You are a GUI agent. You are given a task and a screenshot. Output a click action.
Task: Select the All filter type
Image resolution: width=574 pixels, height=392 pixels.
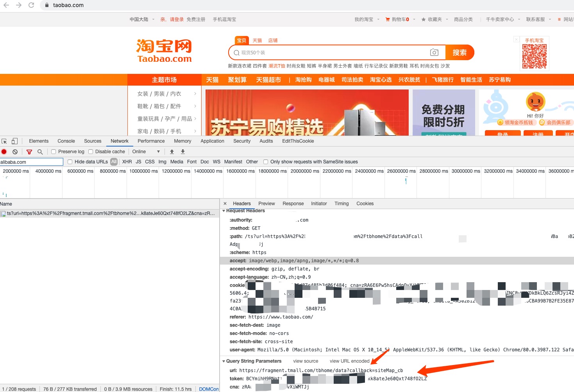coord(114,162)
